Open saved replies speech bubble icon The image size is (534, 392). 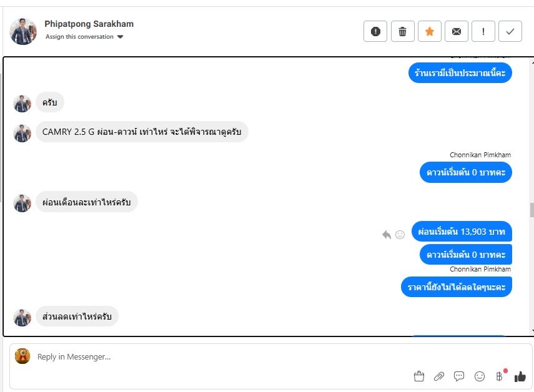point(459,376)
